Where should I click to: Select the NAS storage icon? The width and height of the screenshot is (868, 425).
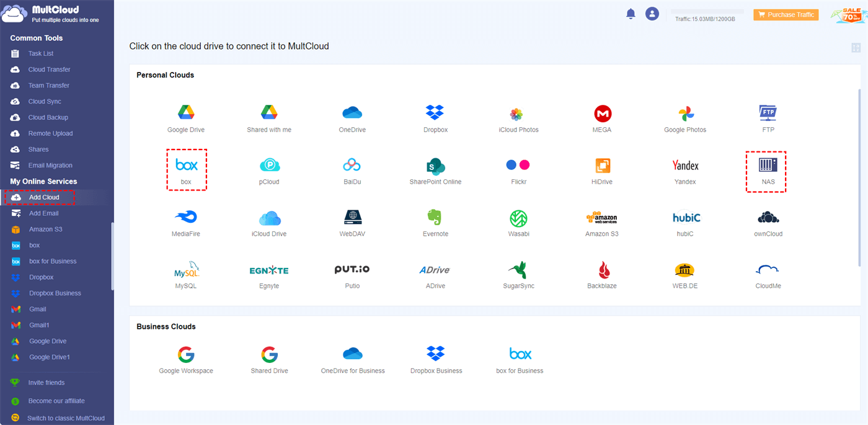(x=768, y=165)
